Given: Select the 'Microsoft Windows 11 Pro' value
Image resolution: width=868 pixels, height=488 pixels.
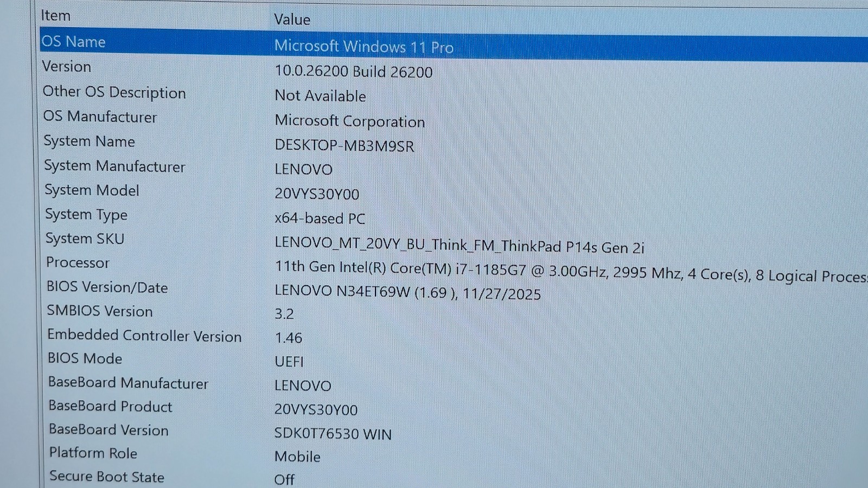Looking at the screenshot, I should 364,47.
